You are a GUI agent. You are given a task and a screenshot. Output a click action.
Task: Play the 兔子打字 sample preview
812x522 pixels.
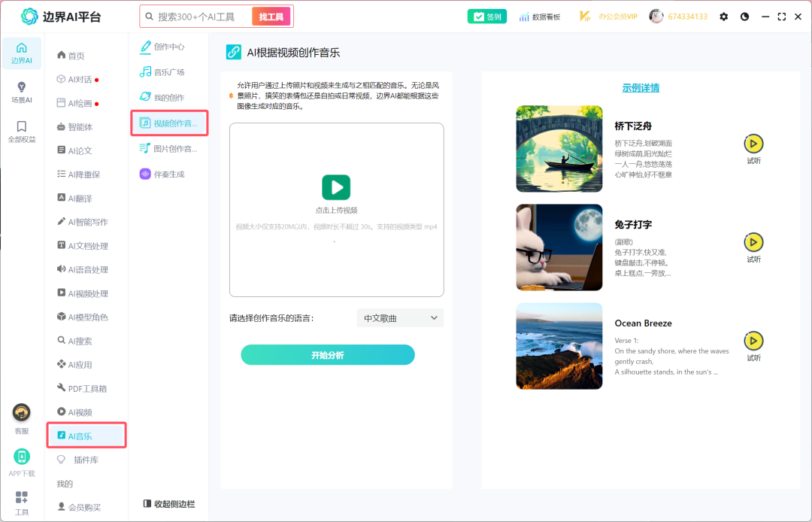(x=753, y=242)
